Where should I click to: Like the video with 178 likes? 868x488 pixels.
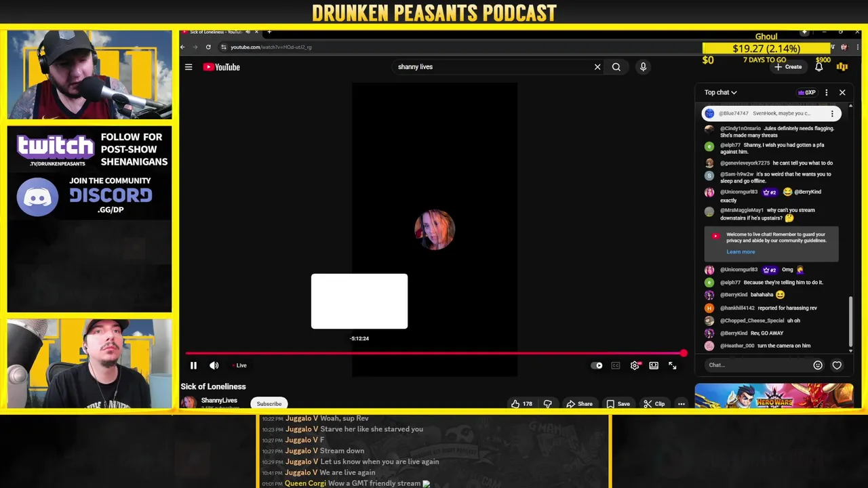pyautogui.click(x=521, y=404)
